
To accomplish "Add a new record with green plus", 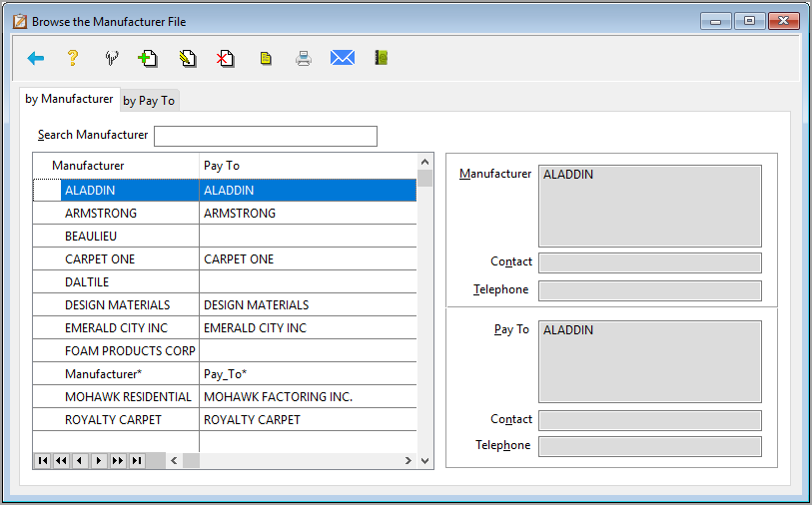I will 148,58.
